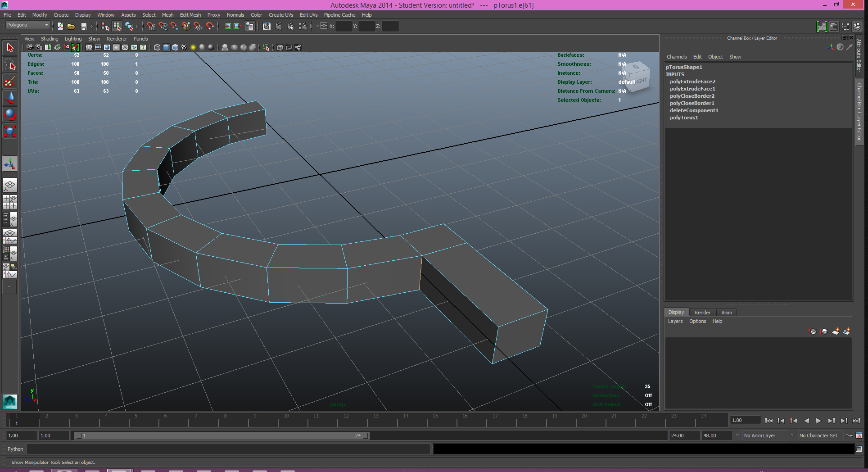
Task: Click the Python command line input field
Action: 228,449
